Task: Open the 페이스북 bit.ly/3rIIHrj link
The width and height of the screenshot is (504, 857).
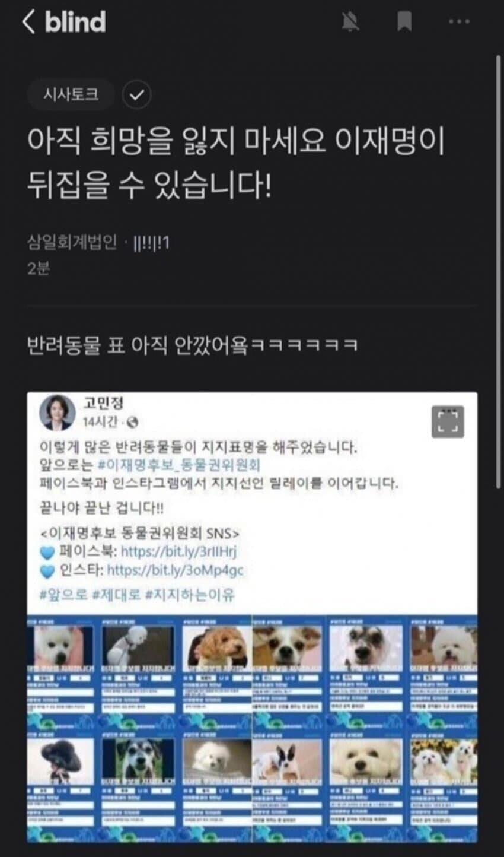Action: (x=178, y=551)
